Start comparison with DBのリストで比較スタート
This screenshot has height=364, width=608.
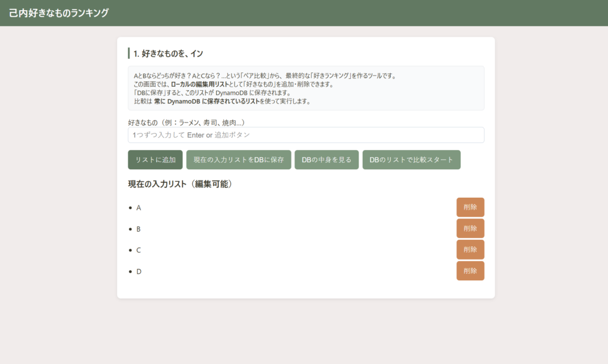click(x=411, y=160)
